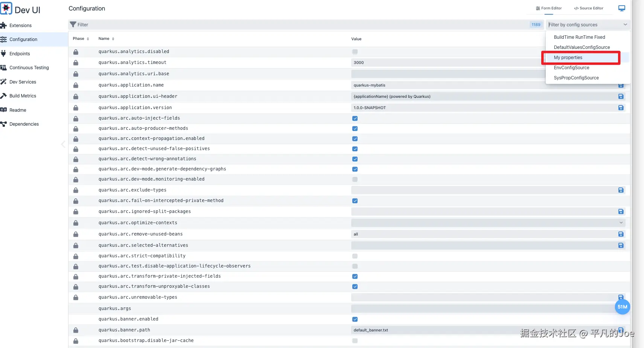Open Dev Services via its wand icon
Viewport: 644px width, 348px height.
click(4, 82)
